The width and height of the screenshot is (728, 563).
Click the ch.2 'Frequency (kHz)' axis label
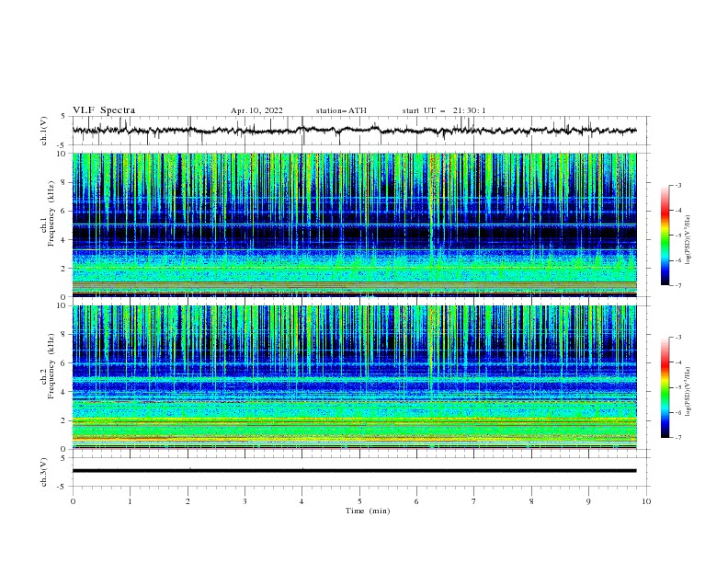[x=51, y=365]
